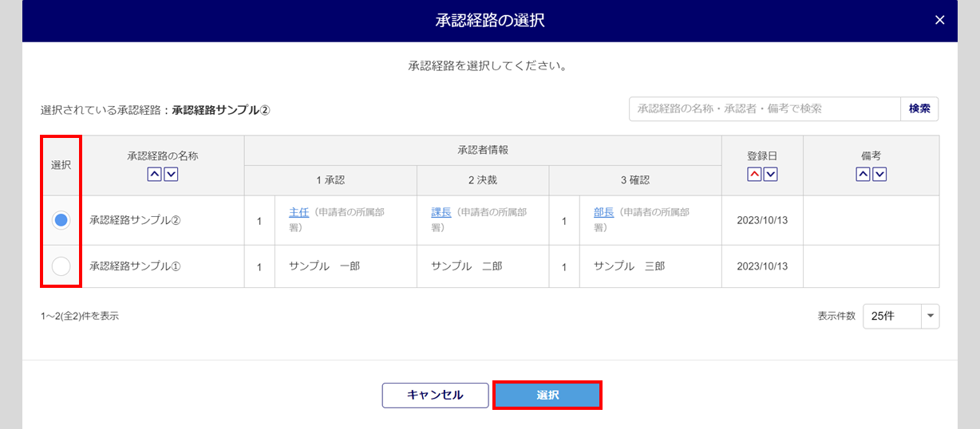Sort 登録日 column ascending
980x429 pixels.
(x=754, y=175)
